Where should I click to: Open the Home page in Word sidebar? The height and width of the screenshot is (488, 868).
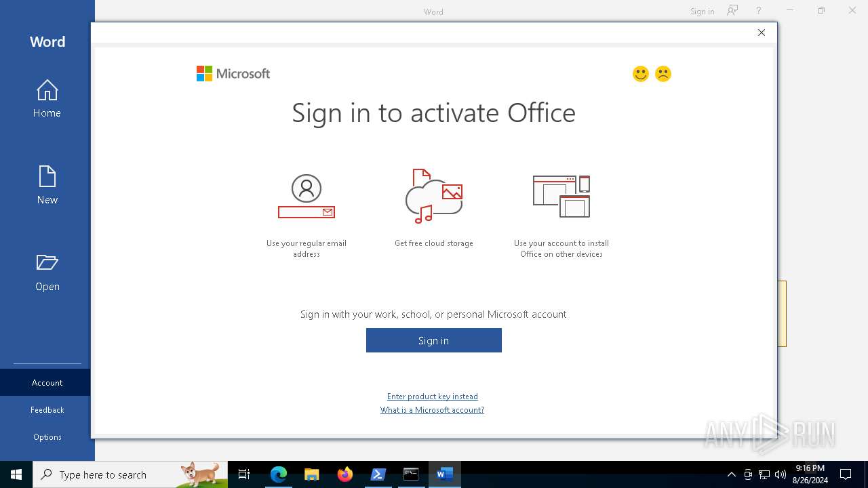pos(47,99)
